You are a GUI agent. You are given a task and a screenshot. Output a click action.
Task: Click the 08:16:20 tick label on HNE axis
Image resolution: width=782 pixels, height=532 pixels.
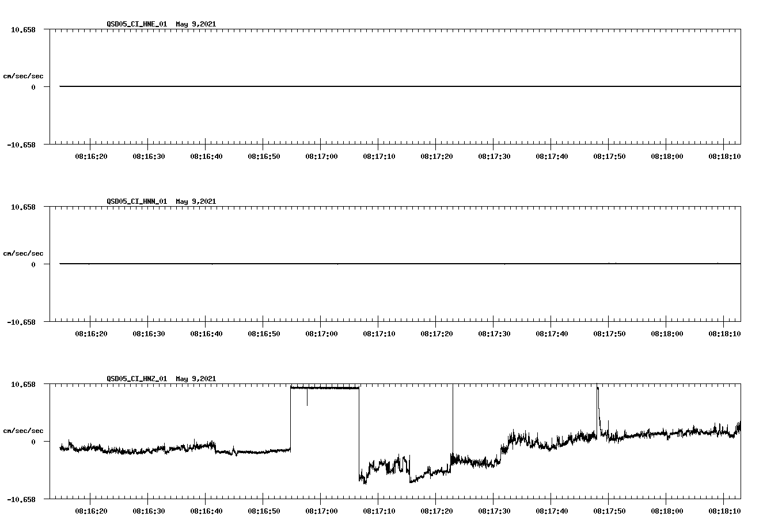pos(90,155)
